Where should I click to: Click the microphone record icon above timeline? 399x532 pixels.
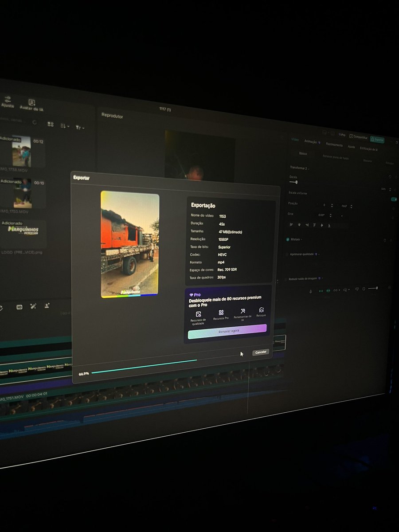[310, 291]
